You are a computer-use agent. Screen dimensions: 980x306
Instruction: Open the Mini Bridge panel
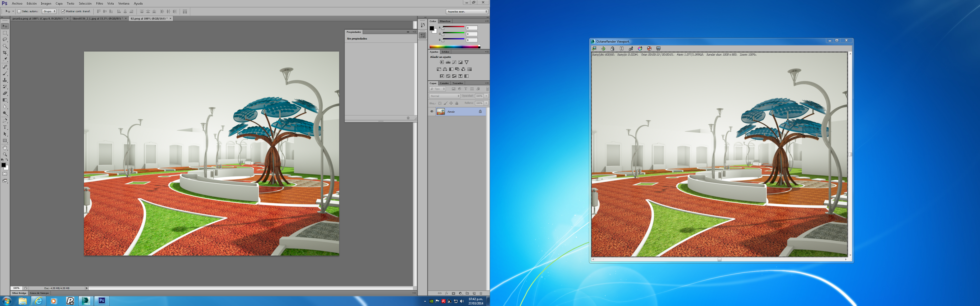pyautogui.click(x=19, y=293)
